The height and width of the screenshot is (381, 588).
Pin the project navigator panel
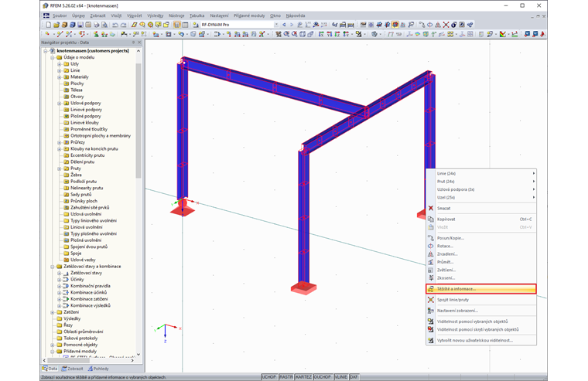133,43
